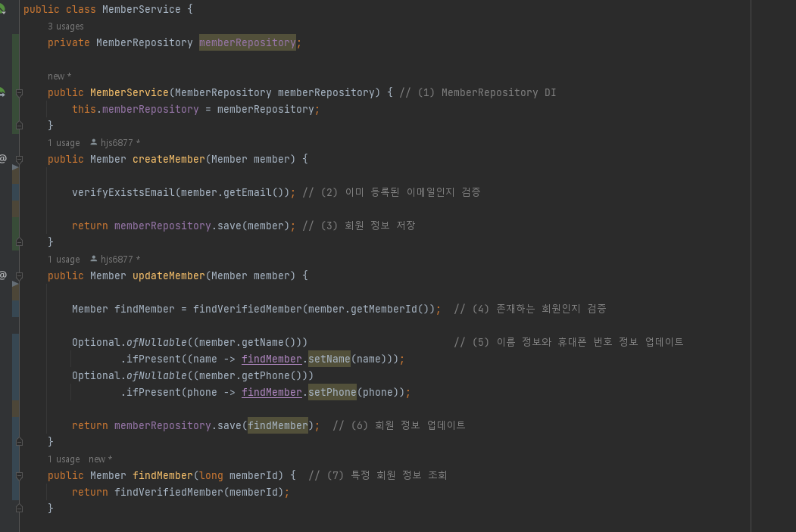Collapse the createMember method with its fold marker
Viewport: 796px width, 532px height.
pyautogui.click(x=19, y=159)
